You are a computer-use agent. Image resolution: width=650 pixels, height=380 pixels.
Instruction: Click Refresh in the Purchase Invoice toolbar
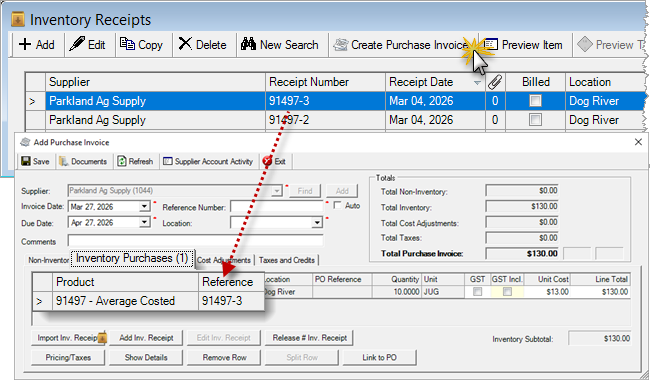point(135,161)
